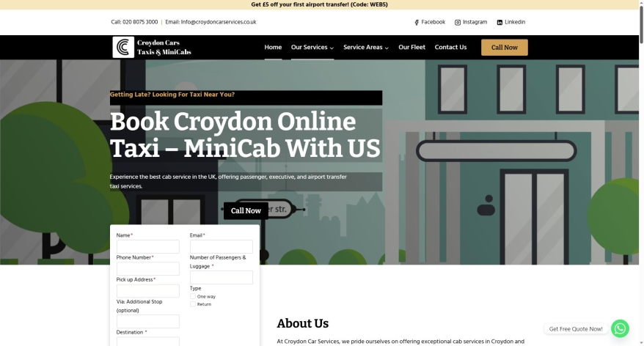Image resolution: width=644 pixels, height=346 pixels.
Task: Click Croydon Cars Taxis & MiniCabs title
Action: pyautogui.click(x=164, y=47)
